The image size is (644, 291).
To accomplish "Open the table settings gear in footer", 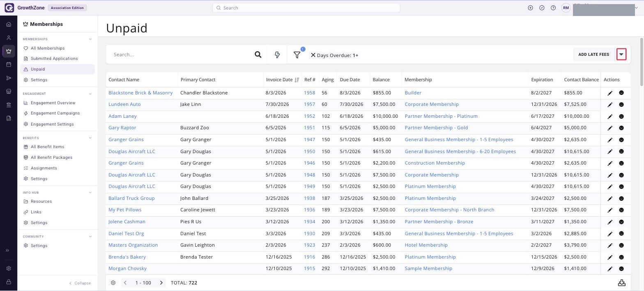I will 113,283.
